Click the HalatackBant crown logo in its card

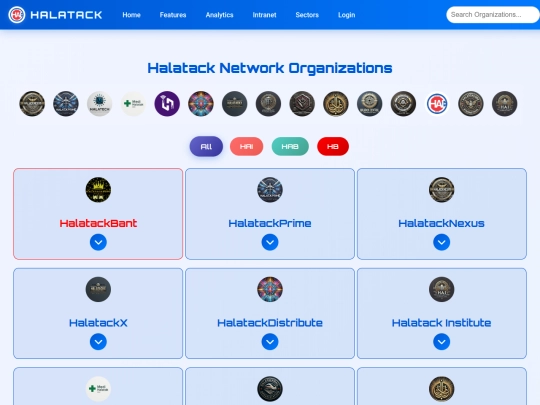coord(98,190)
